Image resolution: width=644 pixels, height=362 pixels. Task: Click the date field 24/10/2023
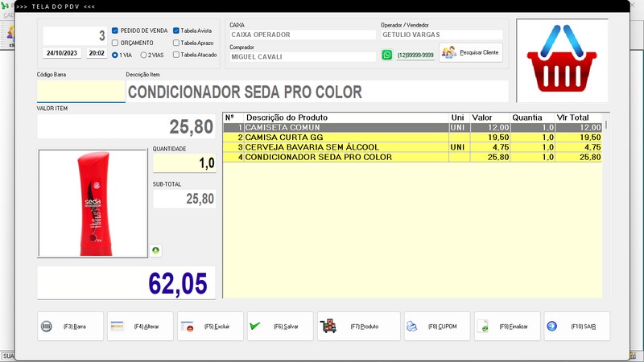(x=62, y=53)
